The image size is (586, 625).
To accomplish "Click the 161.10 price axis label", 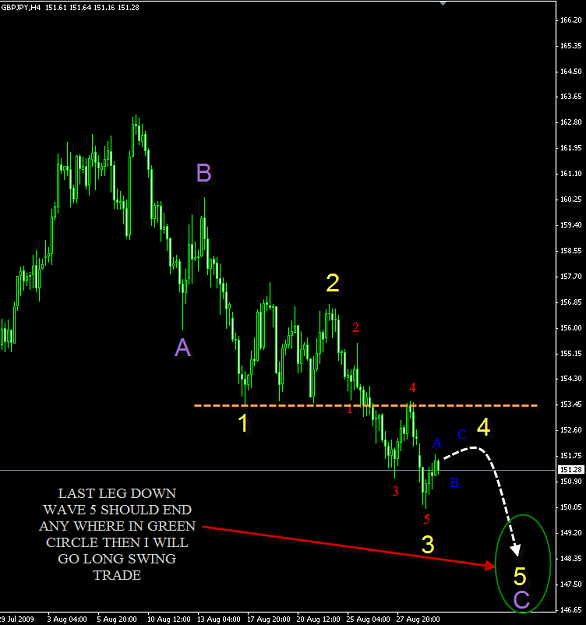I will pyautogui.click(x=571, y=174).
